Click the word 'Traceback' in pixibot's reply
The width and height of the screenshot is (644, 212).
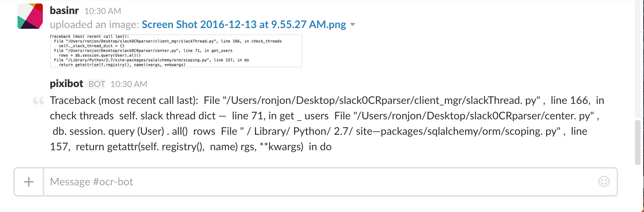coord(73,100)
